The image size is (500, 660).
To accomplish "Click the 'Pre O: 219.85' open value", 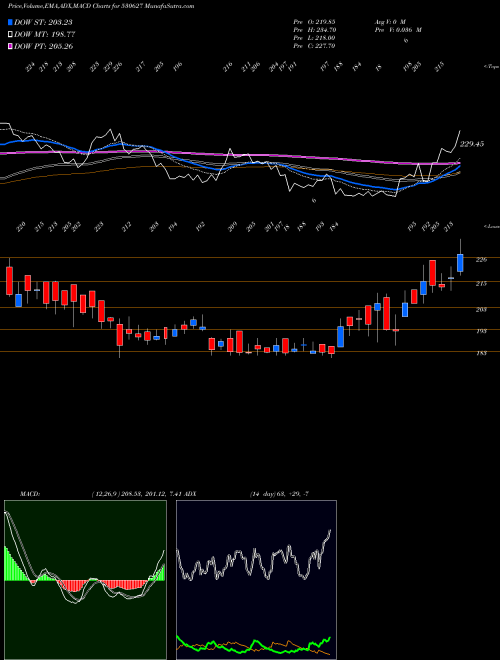I will coord(314,21).
